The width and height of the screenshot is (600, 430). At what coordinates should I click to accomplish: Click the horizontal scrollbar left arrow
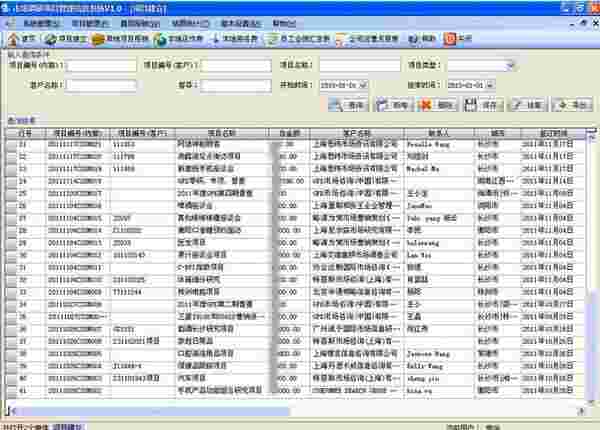tap(12, 411)
